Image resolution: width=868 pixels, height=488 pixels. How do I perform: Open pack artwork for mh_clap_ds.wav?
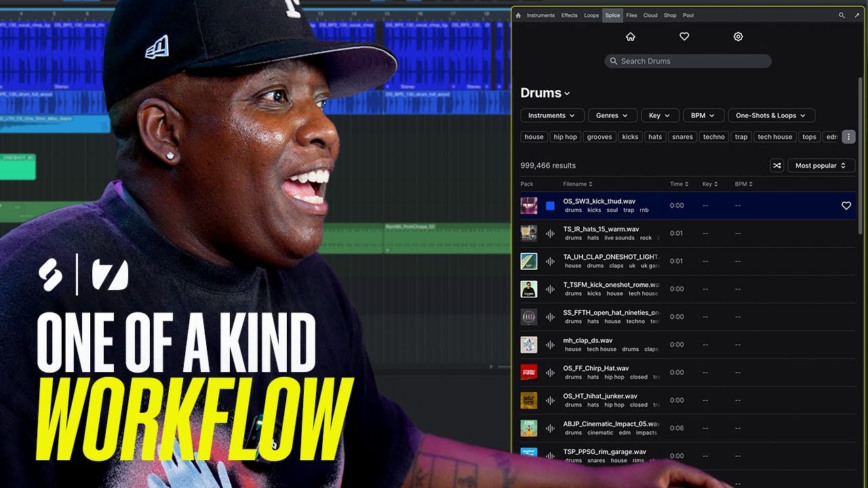pos(529,344)
